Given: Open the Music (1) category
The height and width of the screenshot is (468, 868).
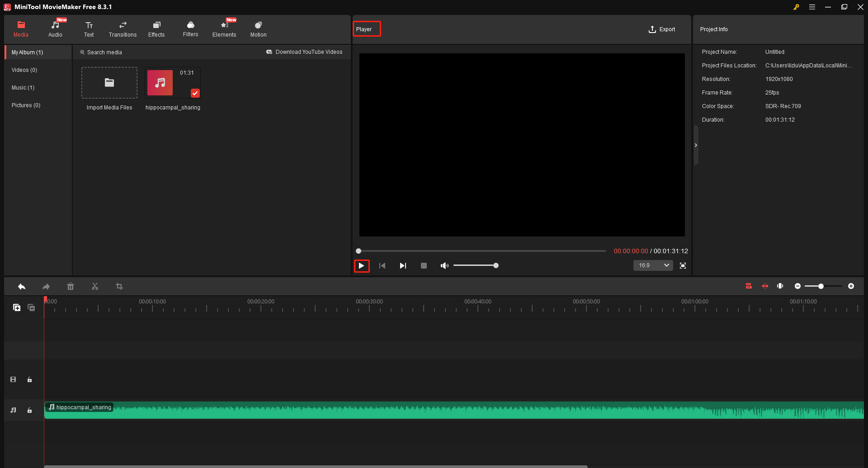Looking at the screenshot, I should click(x=23, y=88).
